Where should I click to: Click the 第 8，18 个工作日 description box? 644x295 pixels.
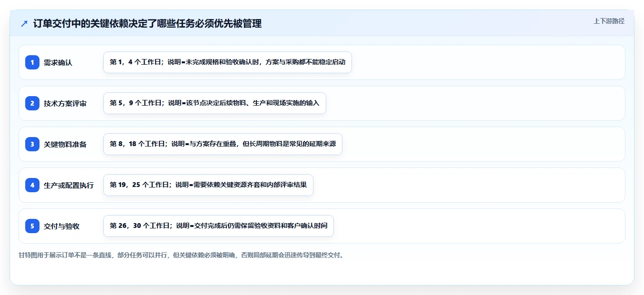[223, 144]
